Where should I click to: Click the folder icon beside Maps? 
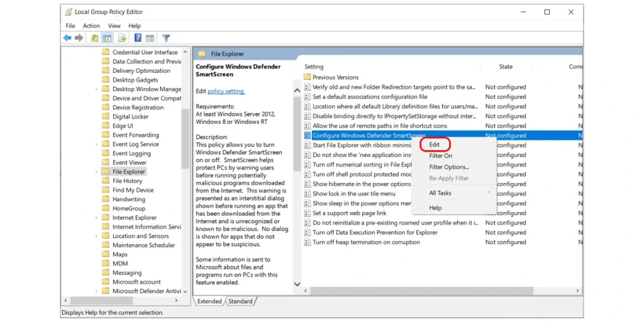pyautogui.click(x=106, y=254)
